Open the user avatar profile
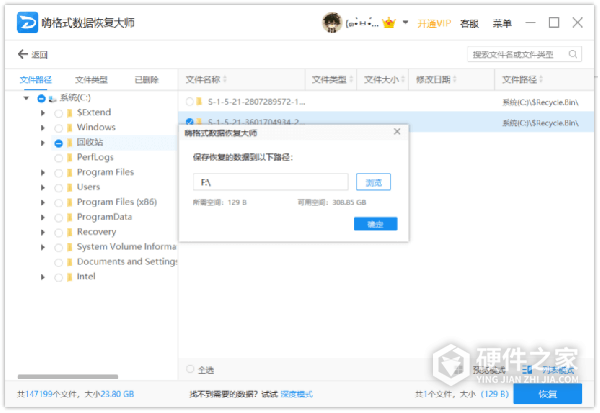 [332, 23]
